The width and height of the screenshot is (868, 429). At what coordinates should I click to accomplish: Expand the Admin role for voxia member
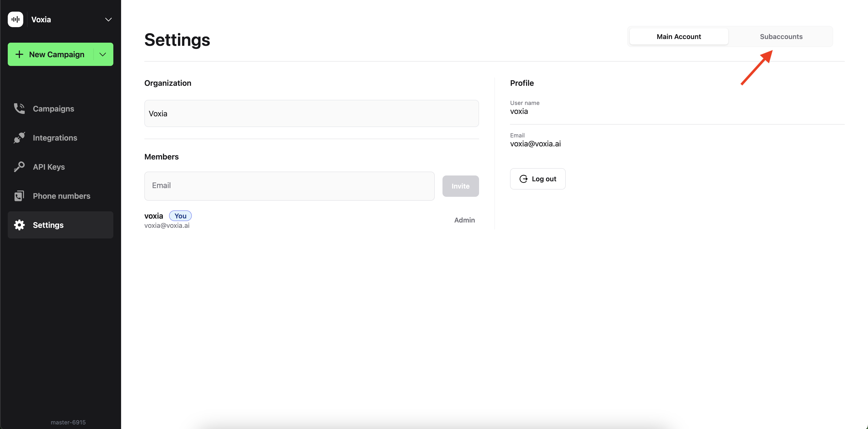464,220
